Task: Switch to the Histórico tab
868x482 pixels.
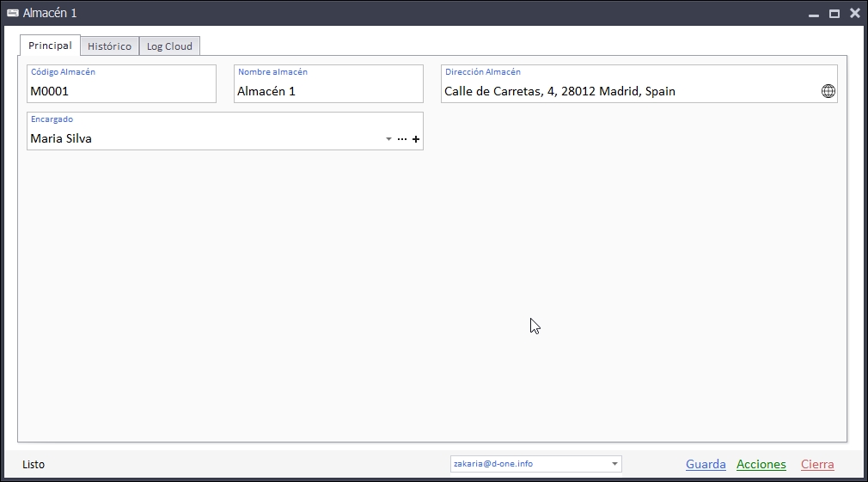Action: coord(109,46)
